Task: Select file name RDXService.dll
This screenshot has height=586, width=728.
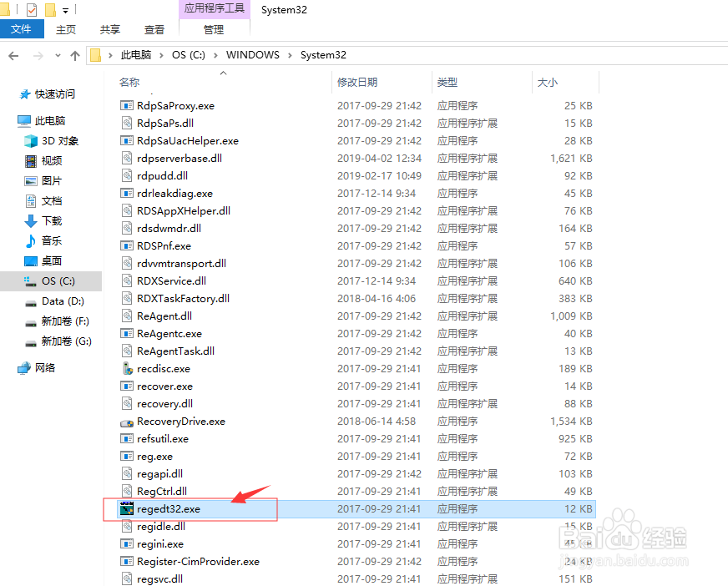Action: pyautogui.click(x=171, y=281)
